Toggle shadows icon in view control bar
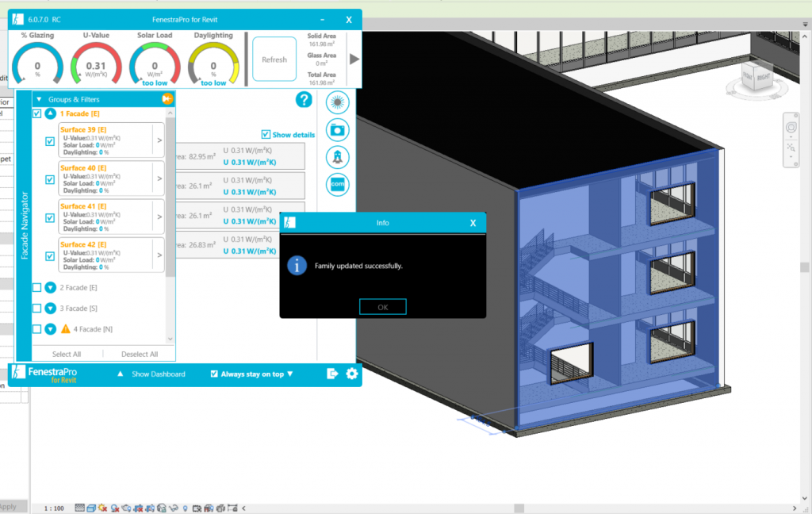Image resolution: width=812 pixels, height=514 pixels. click(x=115, y=508)
